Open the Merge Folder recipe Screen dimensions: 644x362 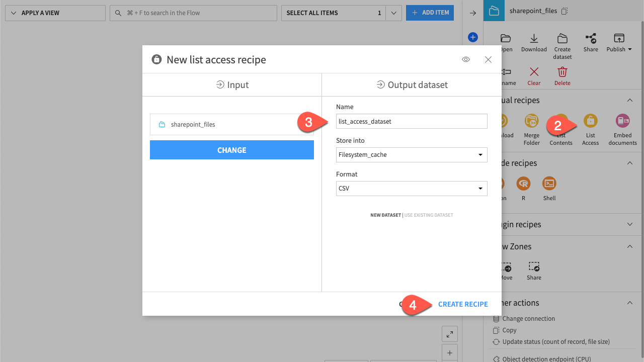[x=531, y=121]
